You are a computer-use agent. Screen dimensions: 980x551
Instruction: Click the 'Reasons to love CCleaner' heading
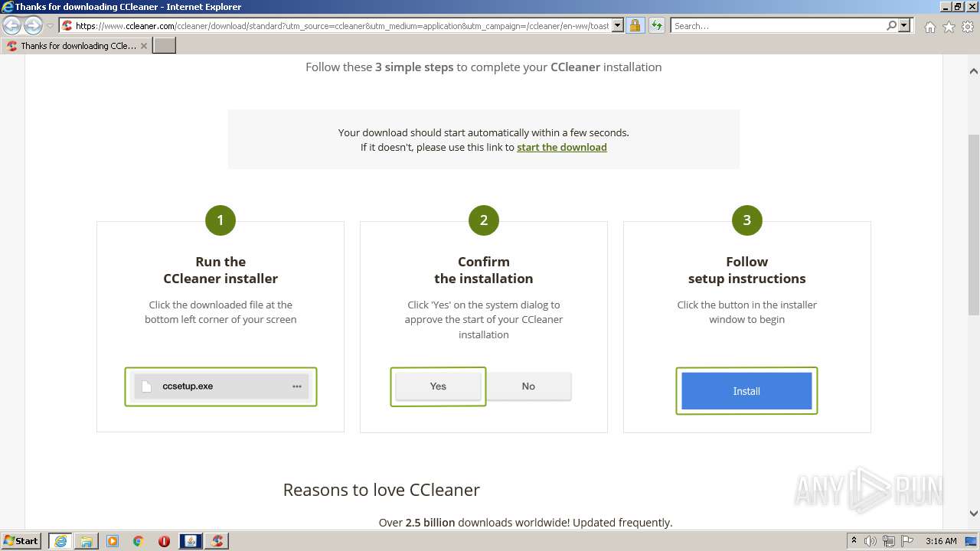(381, 490)
